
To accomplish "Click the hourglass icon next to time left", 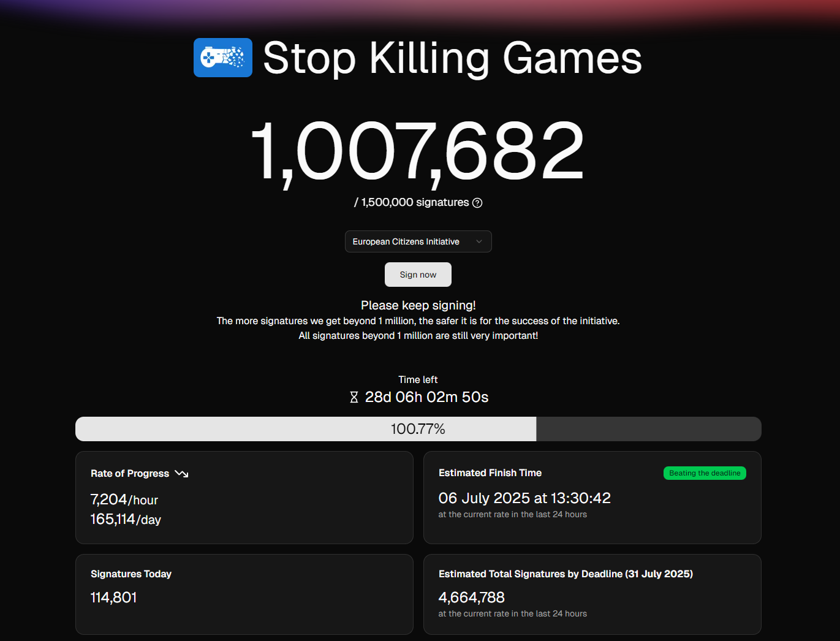I will (x=354, y=397).
